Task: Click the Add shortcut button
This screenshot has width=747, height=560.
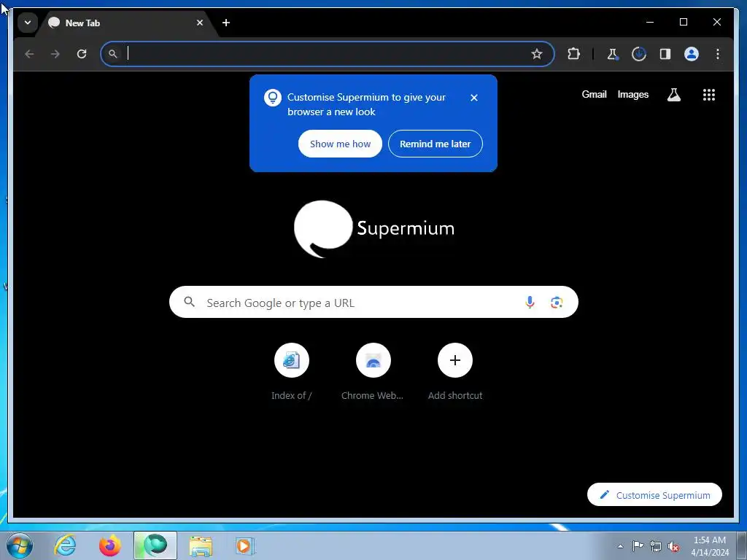Action: pos(455,372)
